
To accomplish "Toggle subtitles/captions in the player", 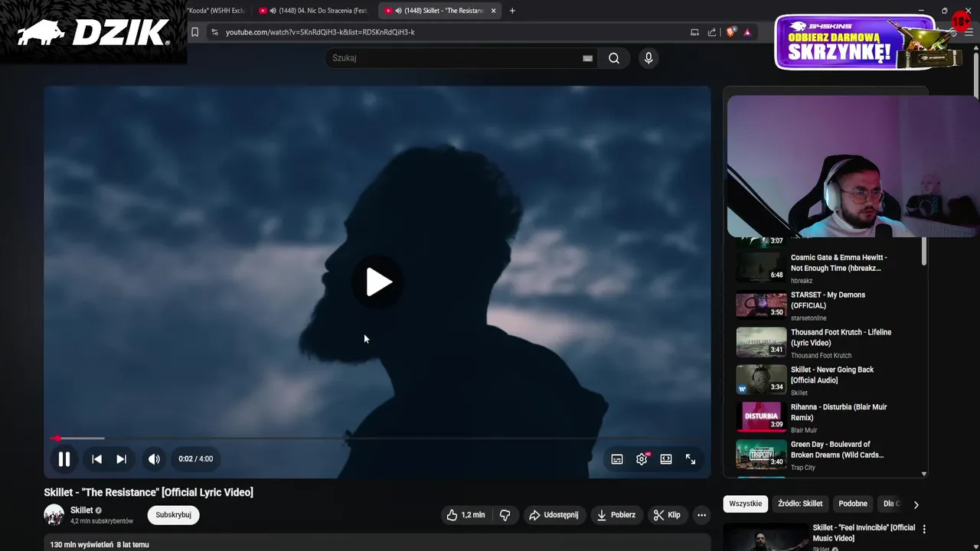I will click(x=617, y=459).
